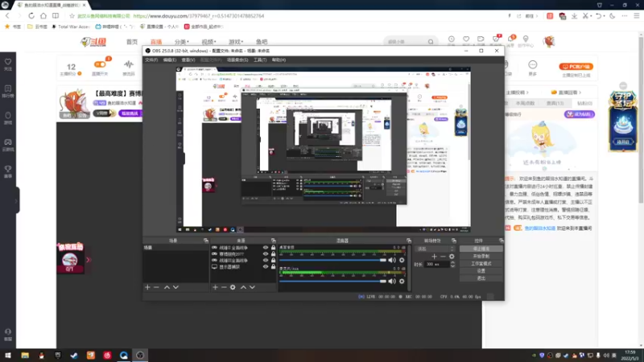Click the Douyu logo
Viewport: 644px width, 362px height.
[x=93, y=42]
